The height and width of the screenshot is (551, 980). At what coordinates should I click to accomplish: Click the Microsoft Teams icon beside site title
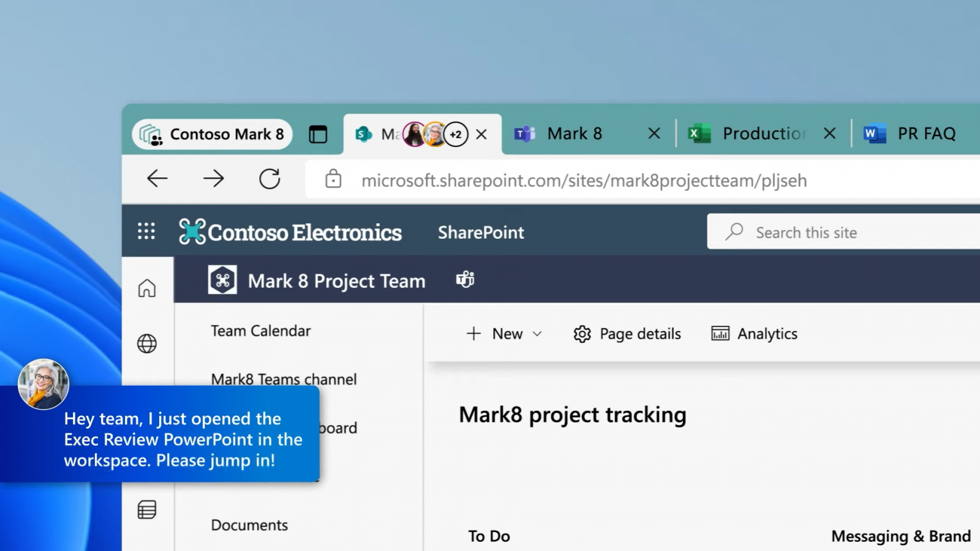click(x=465, y=280)
